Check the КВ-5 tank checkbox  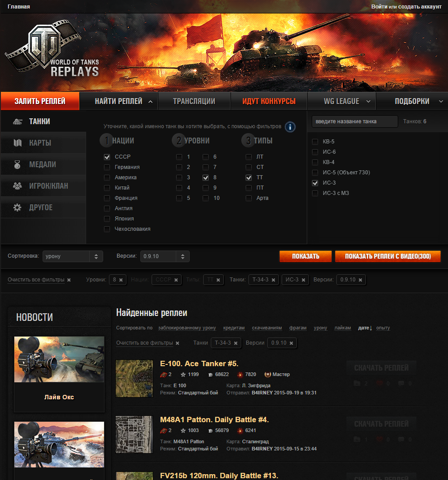coord(315,142)
